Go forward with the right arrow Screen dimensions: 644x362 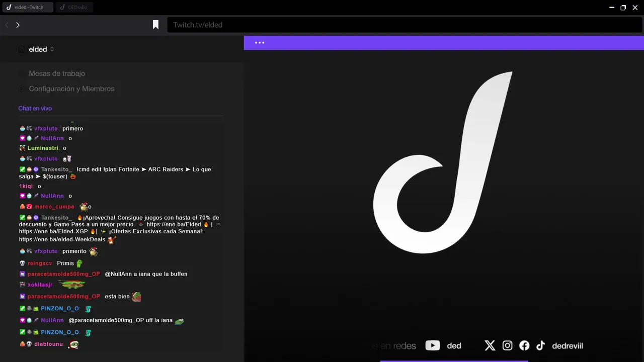[x=18, y=25]
